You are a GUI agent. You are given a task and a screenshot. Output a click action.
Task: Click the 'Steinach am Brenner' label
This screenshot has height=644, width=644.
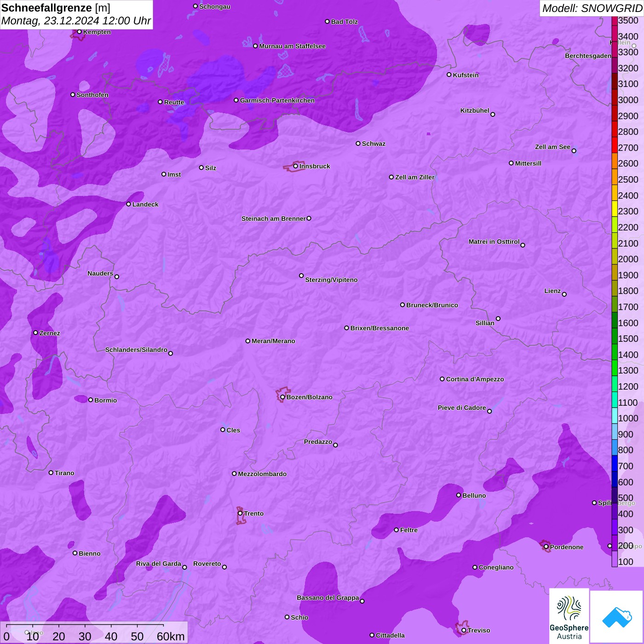pos(274,218)
